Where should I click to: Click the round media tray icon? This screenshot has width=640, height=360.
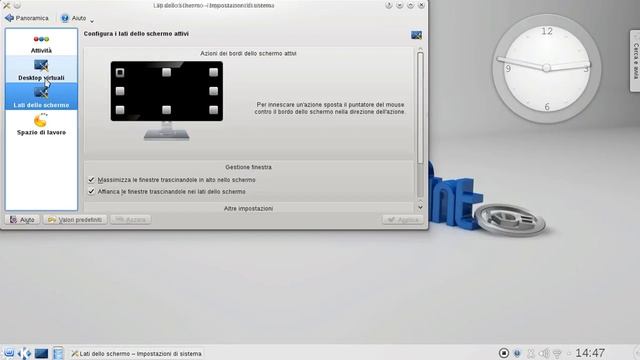(504, 353)
